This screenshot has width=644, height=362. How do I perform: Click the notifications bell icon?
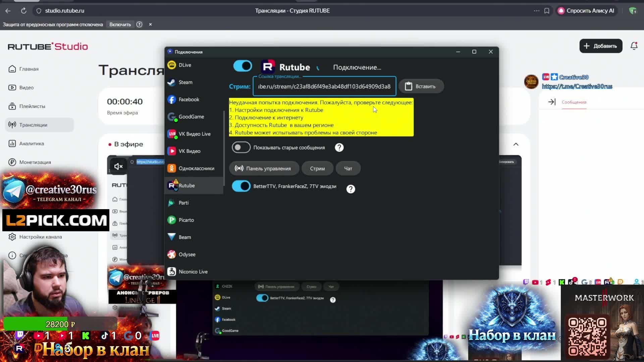tap(634, 46)
